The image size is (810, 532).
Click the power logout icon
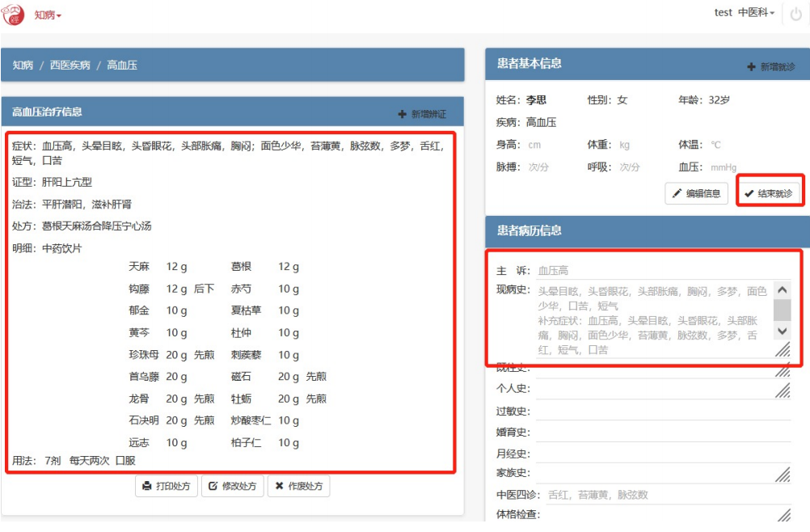click(x=795, y=15)
